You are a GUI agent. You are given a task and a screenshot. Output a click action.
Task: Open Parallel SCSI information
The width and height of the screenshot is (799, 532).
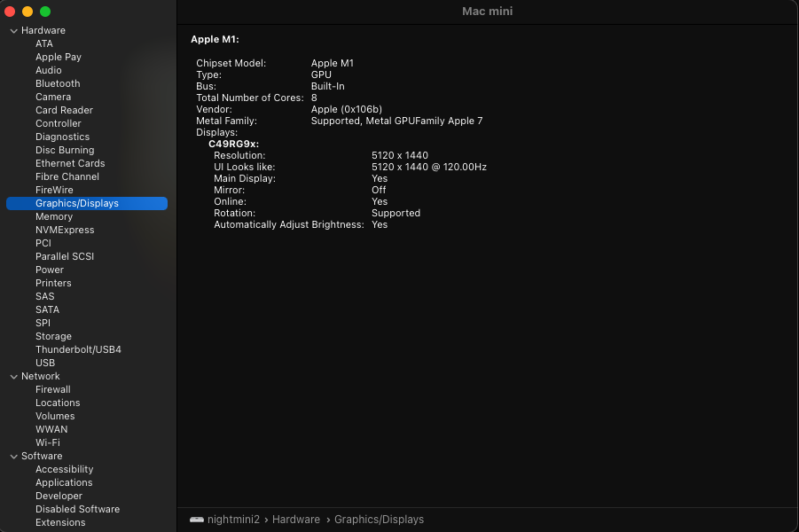(x=65, y=256)
